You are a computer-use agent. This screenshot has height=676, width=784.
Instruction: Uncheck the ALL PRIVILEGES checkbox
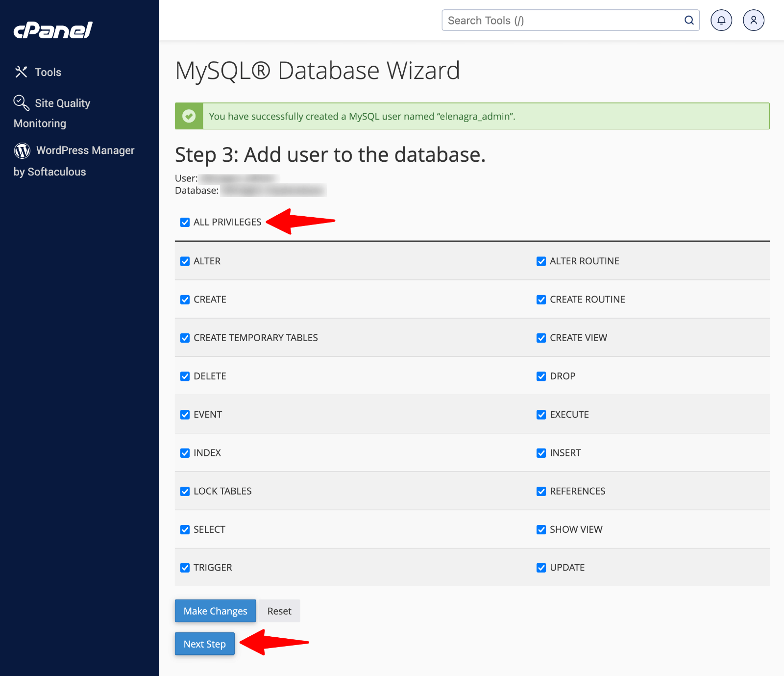click(x=185, y=222)
